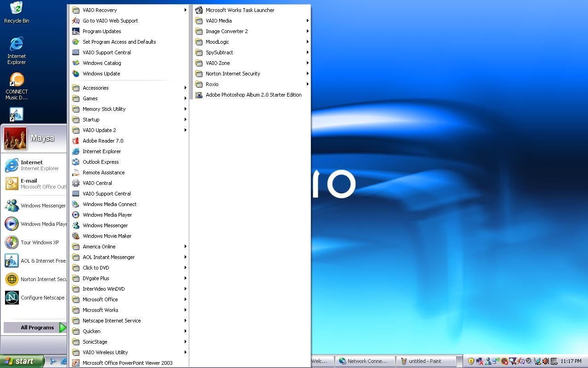Switch to Network Connections taskbar button
This screenshot has height=368, width=588.
pos(365,361)
